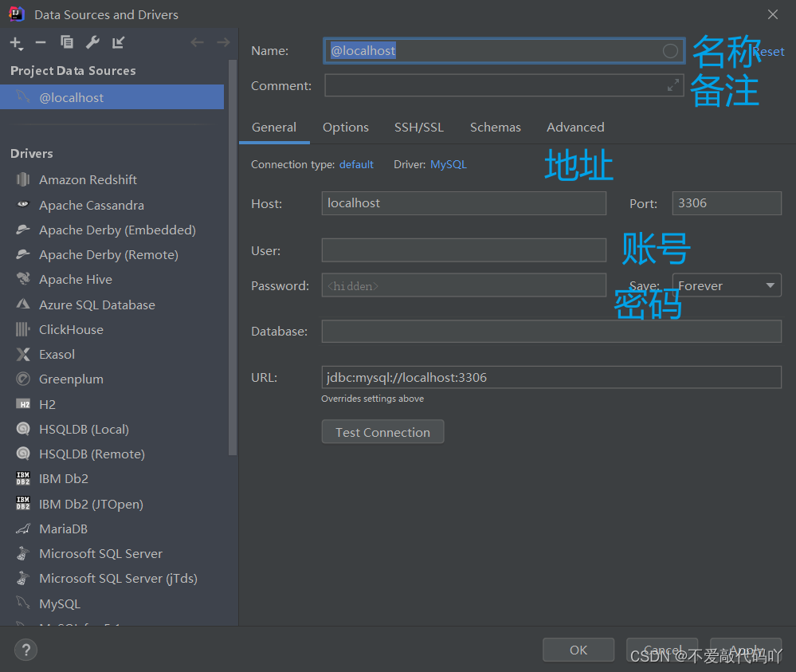Navigate back with left arrow
This screenshot has height=672, width=796.
tap(197, 42)
